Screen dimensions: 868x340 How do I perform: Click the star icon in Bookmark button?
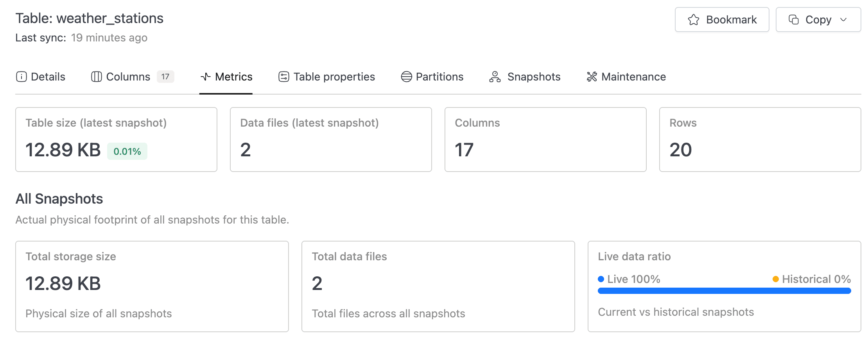tap(693, 20)
